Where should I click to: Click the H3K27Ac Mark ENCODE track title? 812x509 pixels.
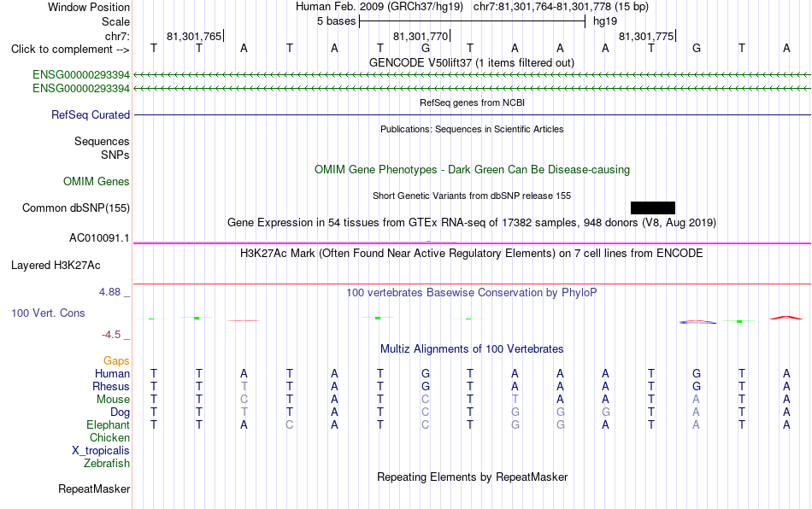(x=472, y=254)
